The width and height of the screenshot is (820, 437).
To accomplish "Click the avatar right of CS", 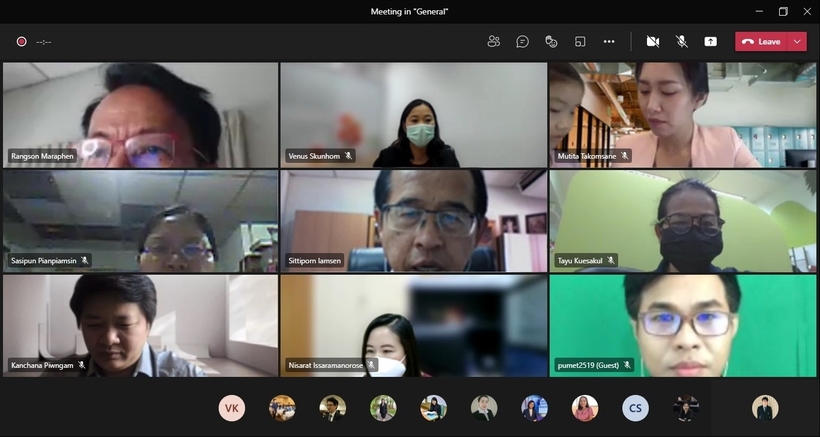I will [x=686, y=408].
